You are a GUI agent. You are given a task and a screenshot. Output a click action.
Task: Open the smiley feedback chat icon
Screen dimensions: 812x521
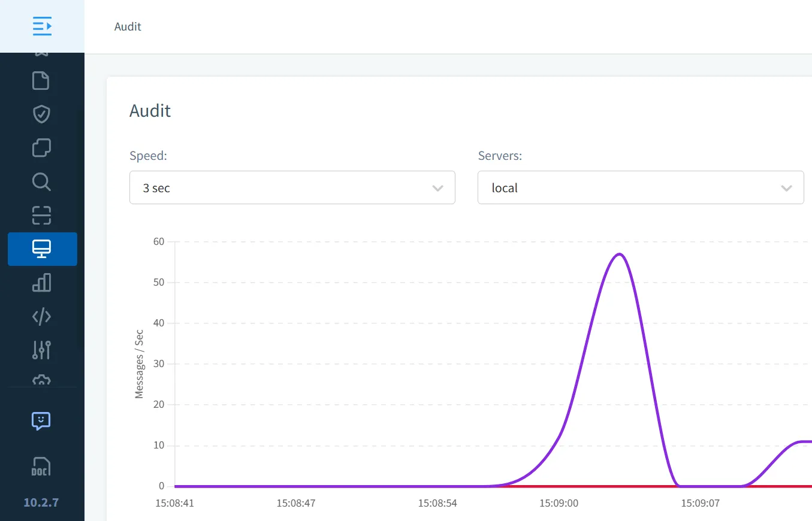tap(41, 421)
